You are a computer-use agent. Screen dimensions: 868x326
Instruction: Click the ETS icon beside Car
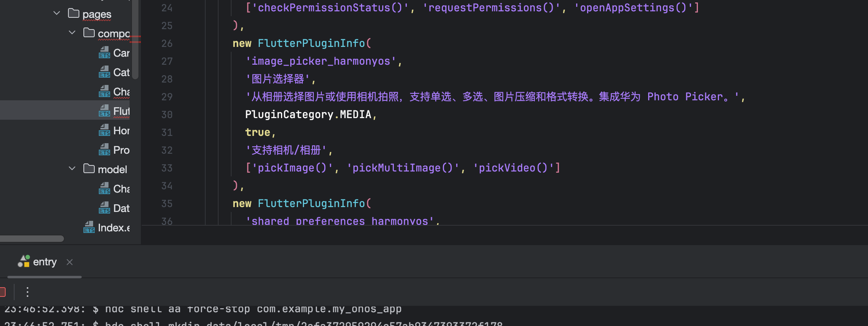pos(104,53)
